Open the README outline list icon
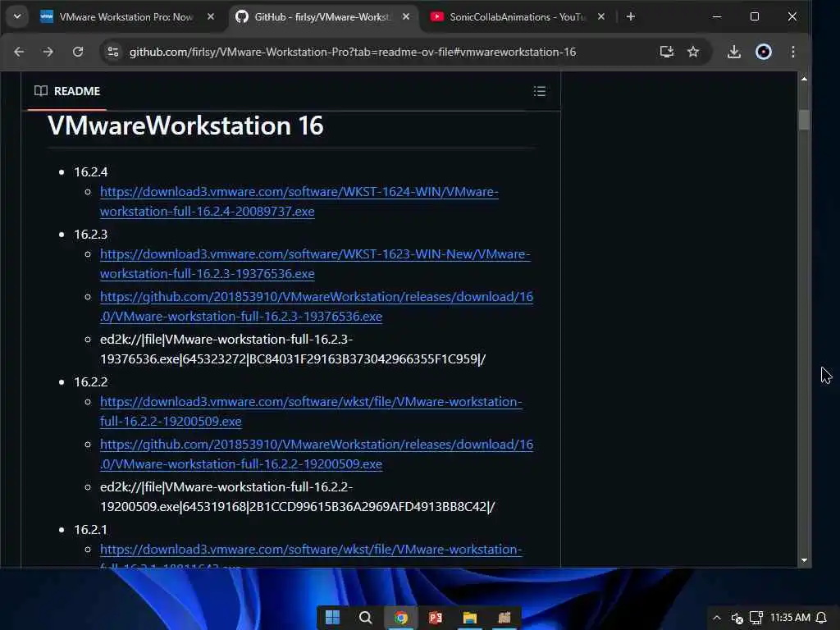 click(x=540, y=91)
